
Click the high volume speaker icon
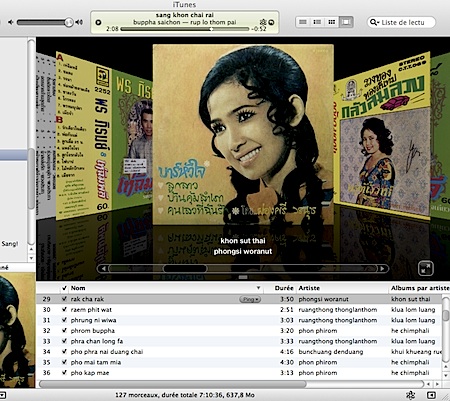[x=79, y=22]
